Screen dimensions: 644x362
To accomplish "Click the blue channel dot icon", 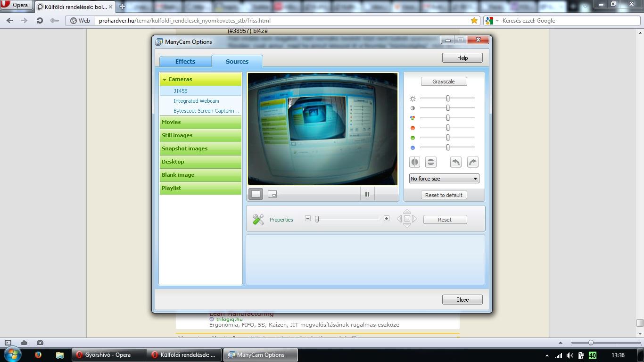I will tap(413, 148).
